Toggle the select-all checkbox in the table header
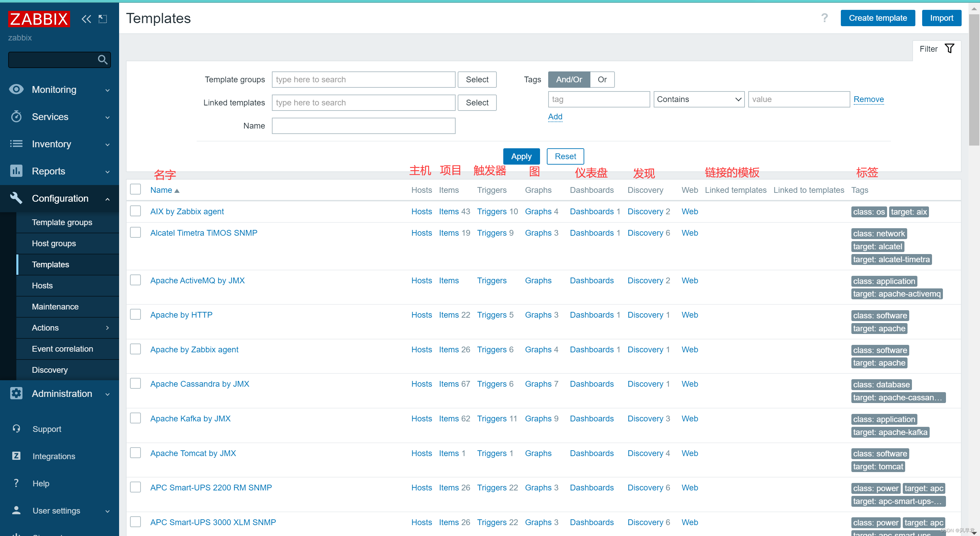This screenshot has width=980, height=536. click(135, 189)
